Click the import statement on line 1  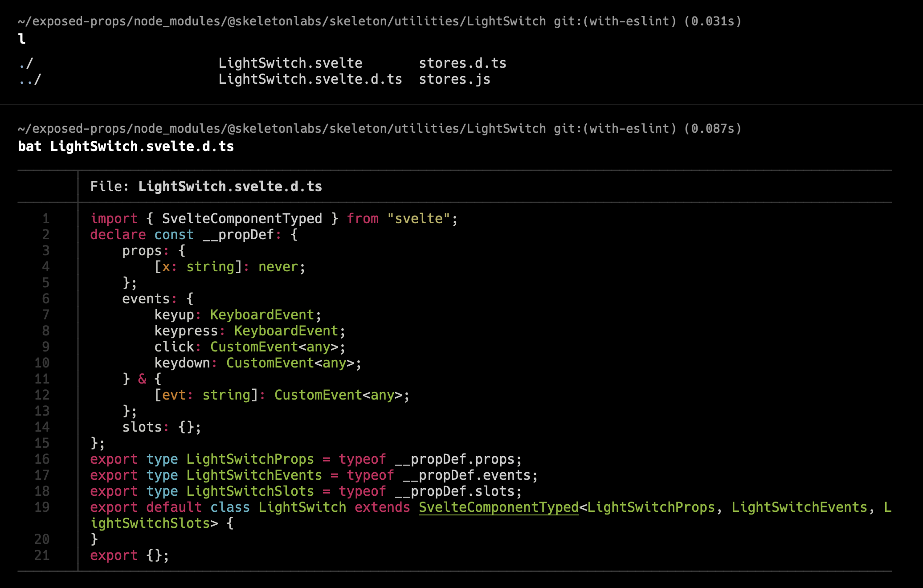[274, 218]
